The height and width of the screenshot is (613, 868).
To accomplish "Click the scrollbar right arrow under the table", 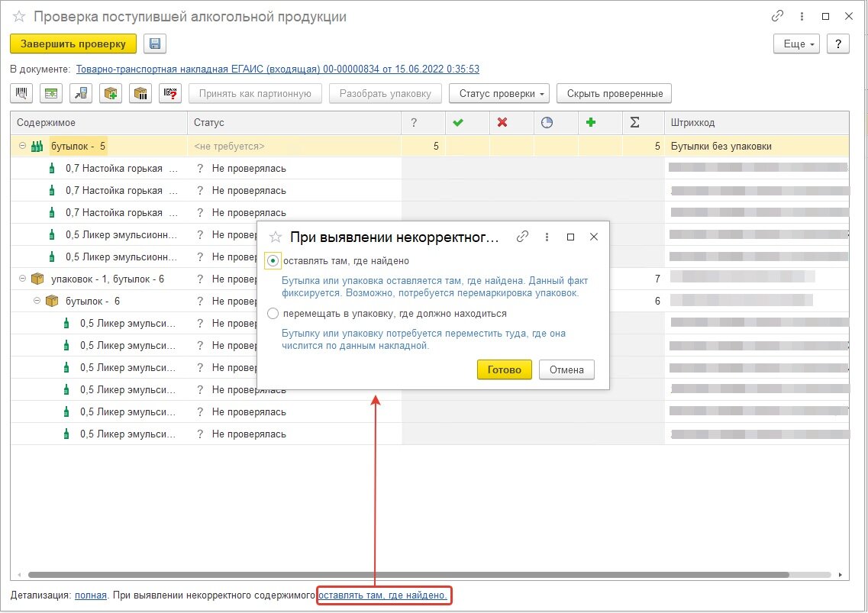I will pyautogui.click(x=841, y=575).
